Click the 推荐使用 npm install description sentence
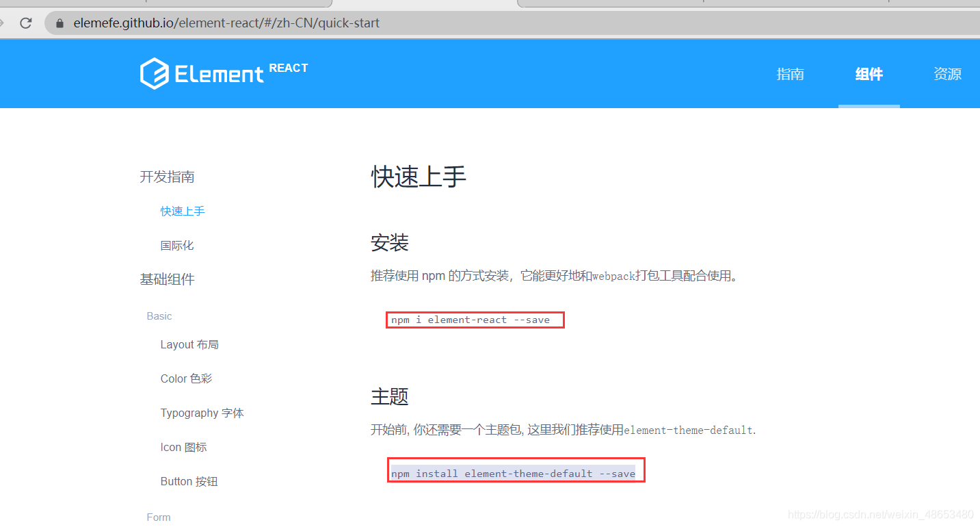Image resolution: width=980 pixels, height=527 pixels. [x=555, y=277]
